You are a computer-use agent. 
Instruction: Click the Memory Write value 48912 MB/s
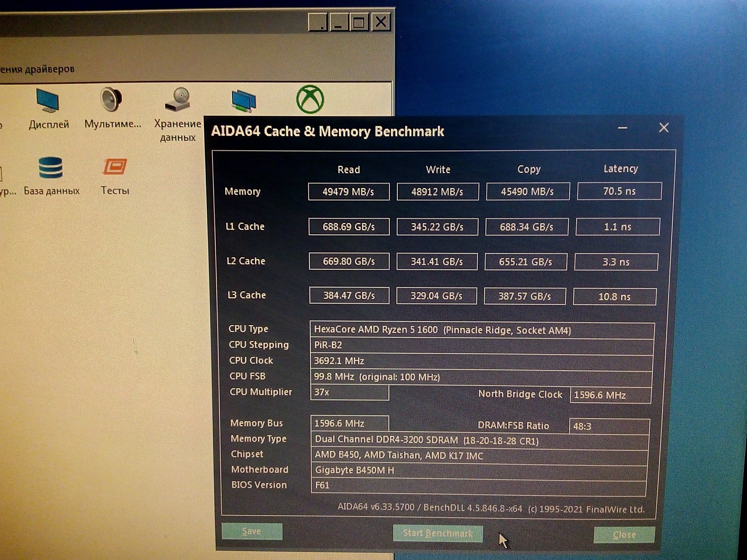click(437, 191)
